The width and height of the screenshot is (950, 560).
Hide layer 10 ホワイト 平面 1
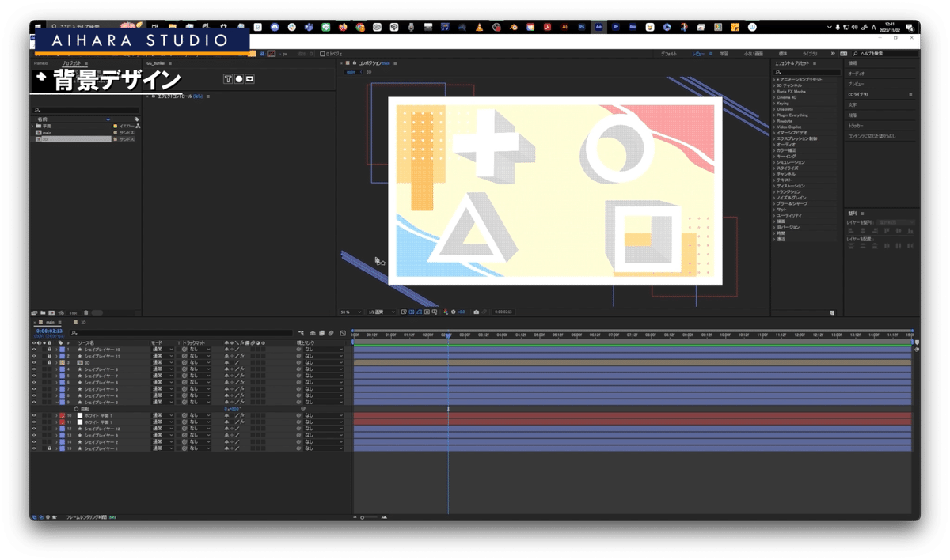pos(34,415)
